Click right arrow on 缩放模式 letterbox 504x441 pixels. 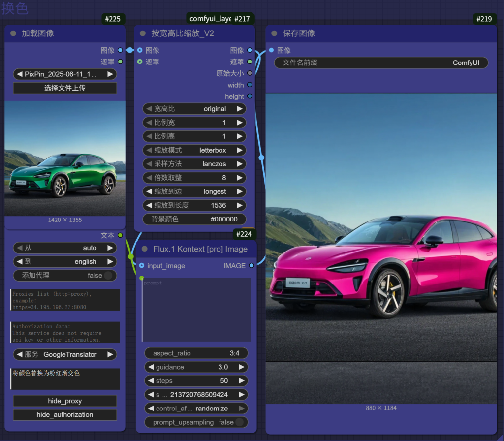(240, 150)
